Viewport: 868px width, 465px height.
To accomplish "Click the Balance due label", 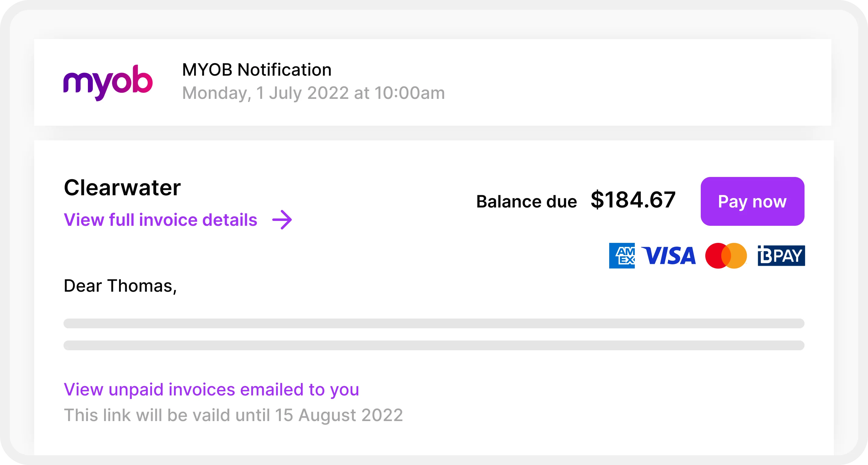I will (x=526, y=201).
